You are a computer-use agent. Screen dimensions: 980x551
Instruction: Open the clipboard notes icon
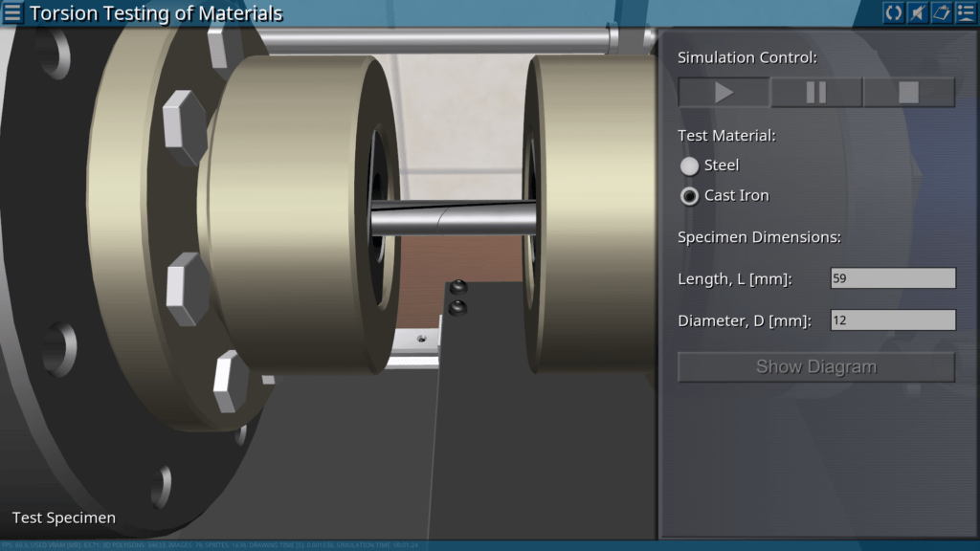pyautogui.click(x=941, y=13)
